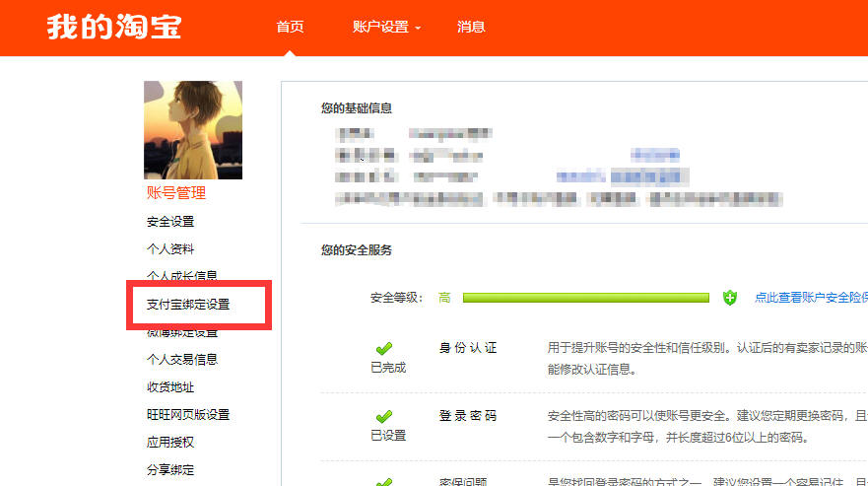Click the profile avatar picture
Image resolution: width=868 pixels, height=486 pixels.
[x=193, y=130]
